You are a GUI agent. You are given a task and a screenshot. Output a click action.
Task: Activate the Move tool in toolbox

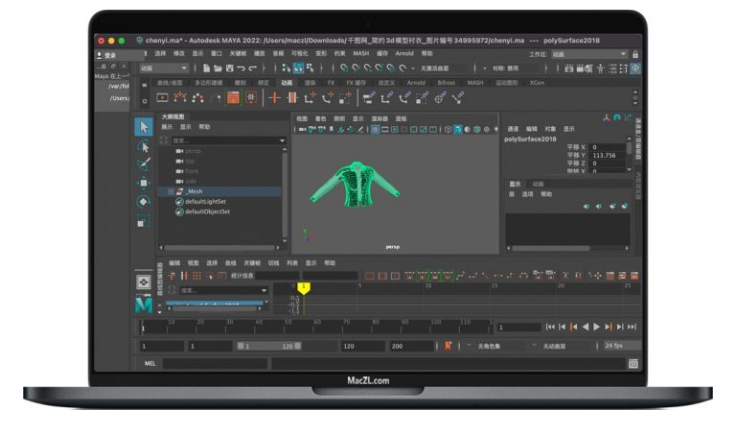click(144, 183)
